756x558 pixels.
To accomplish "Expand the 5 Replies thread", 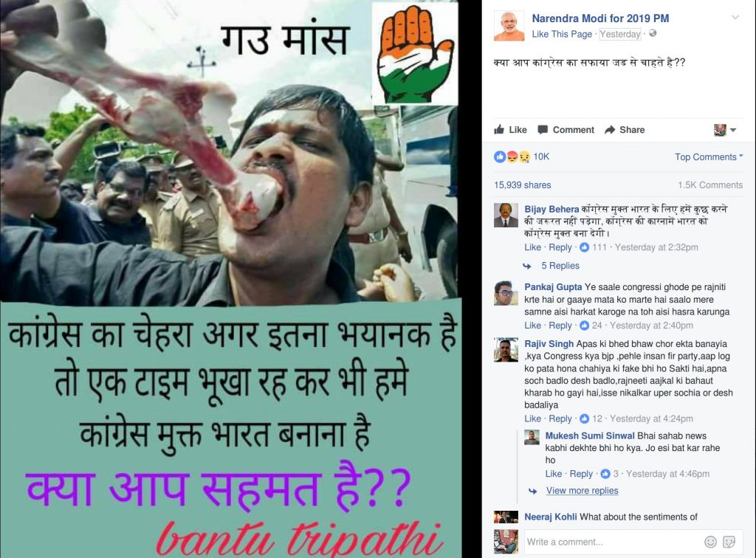I will pyautogui.click(x=560, y=266).
